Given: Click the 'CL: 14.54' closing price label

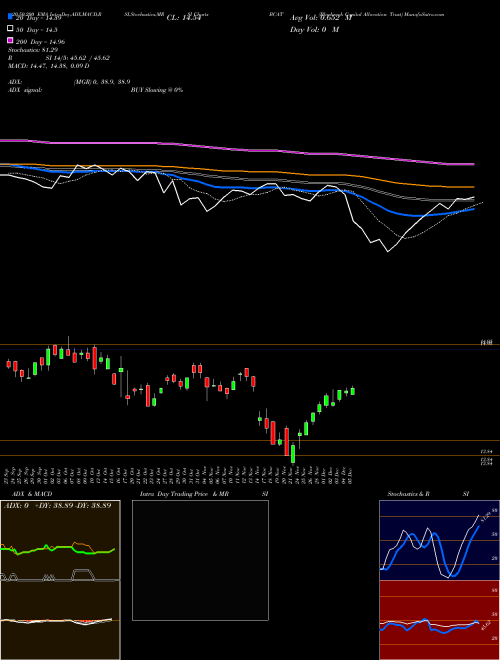Looking at the screenshot, I should pos(184,18).
